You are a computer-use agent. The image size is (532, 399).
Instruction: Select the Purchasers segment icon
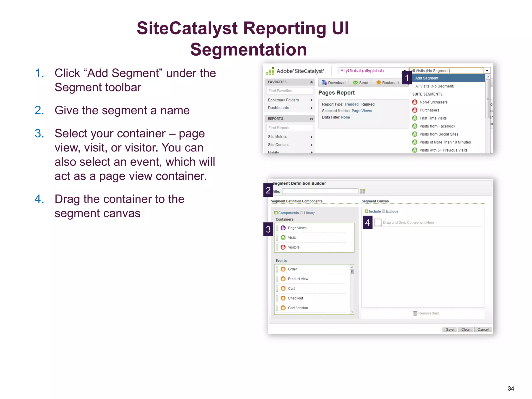tap(415, 110)
